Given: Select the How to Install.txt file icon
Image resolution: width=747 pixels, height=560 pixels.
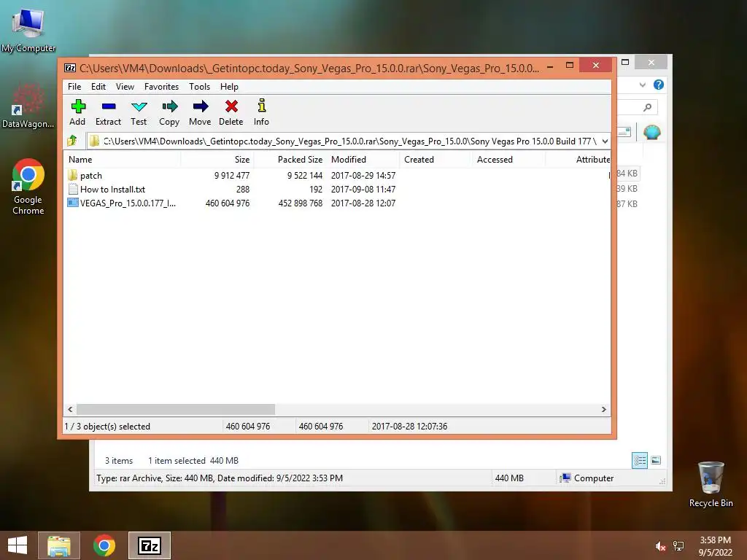Looking at the screenshot, I should tap(73, 189).
